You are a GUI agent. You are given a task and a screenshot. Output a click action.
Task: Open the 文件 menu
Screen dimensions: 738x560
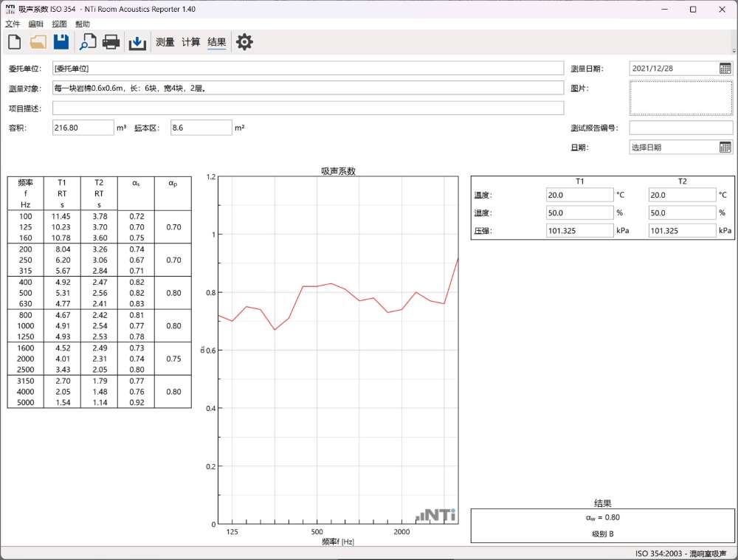pyautogui.click(x=13, y=24)
